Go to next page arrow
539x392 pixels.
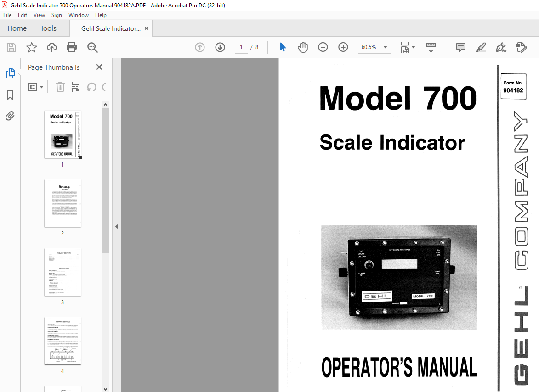click(220, 47)
